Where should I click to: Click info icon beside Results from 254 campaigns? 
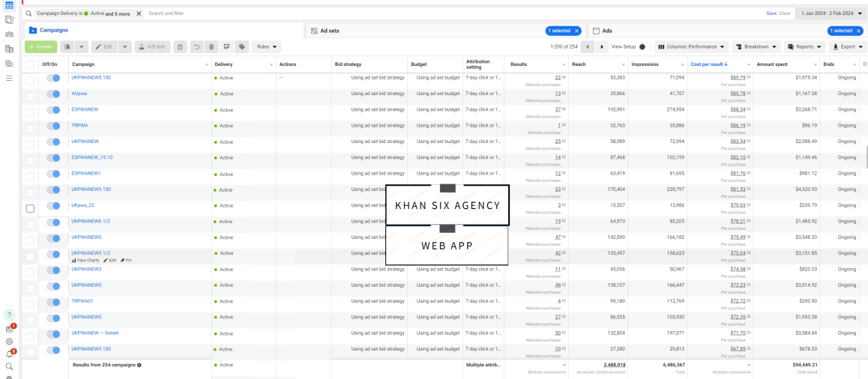139,366
